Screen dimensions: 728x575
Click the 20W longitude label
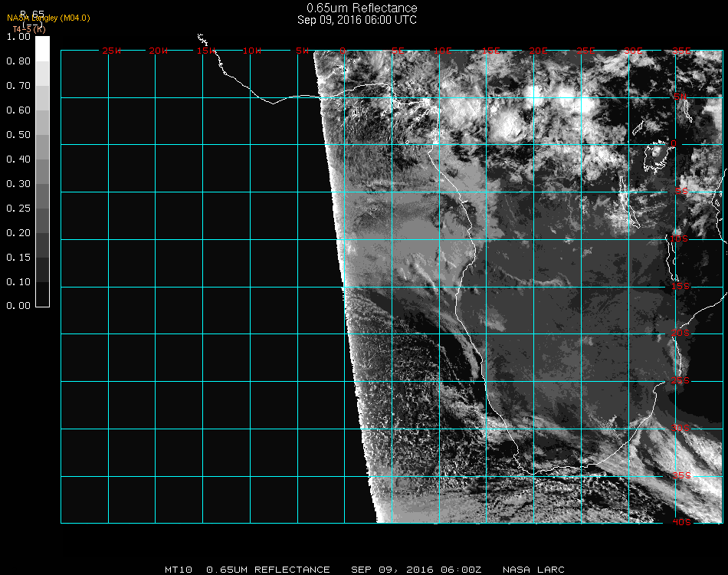coord(159,51)
